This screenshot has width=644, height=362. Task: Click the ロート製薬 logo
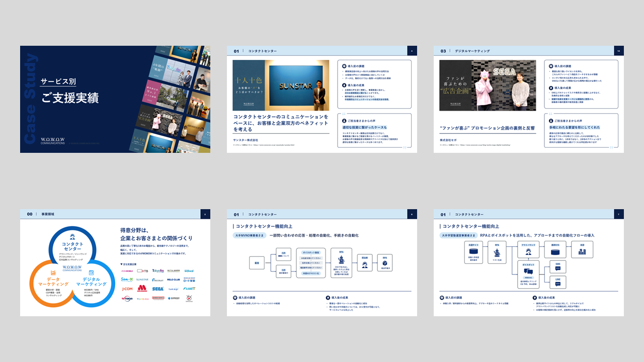pyautogui.click(x=189, y=280)
